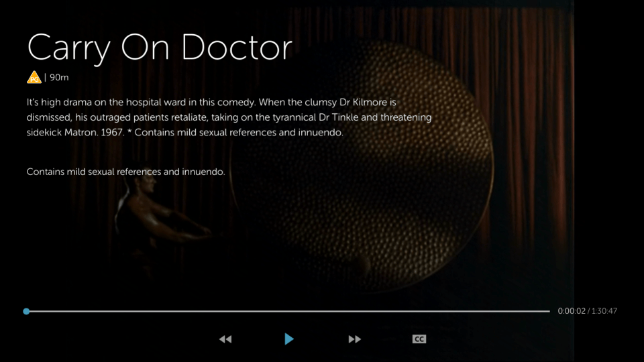644x362 pixels.
Task: Click the synopsis starting "It's high drama"
Action: point(228,117)
